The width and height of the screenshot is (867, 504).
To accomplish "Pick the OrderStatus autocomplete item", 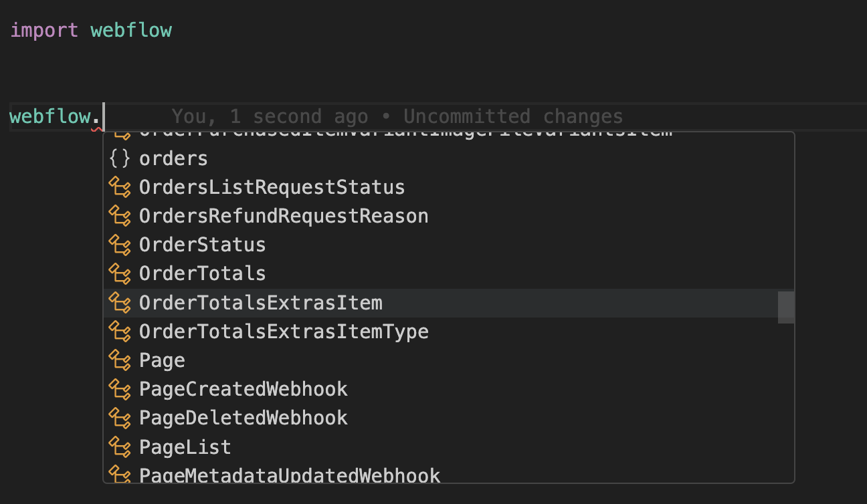I will (x=201, y=245).
